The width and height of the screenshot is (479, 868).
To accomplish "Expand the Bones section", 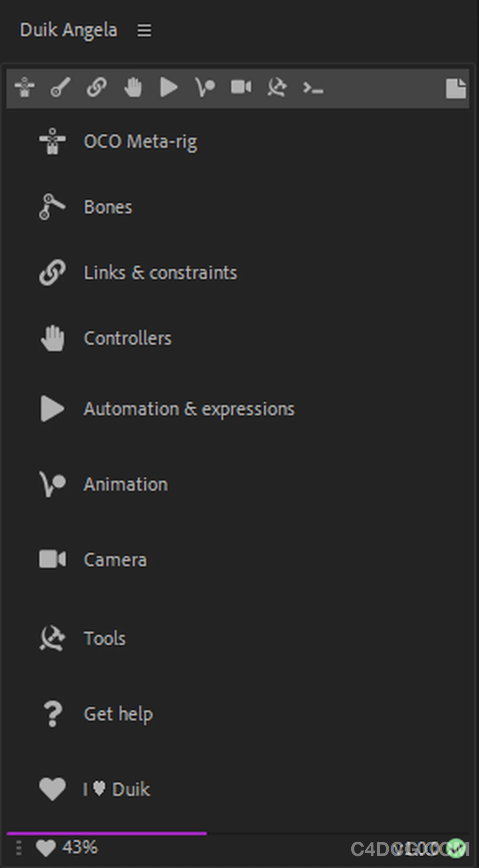I will pyautogui.click(x=108, y=207).
